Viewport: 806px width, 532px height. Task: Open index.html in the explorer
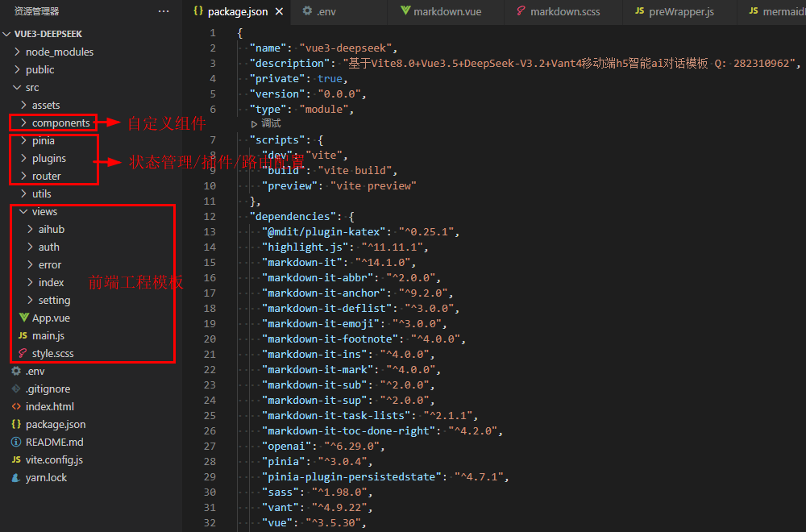[x=50, y=406]
